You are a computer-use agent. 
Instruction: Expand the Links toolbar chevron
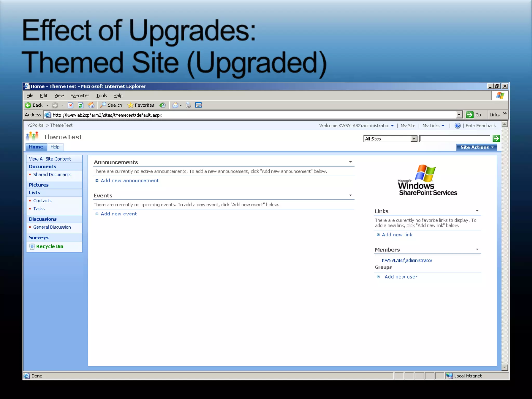pos(505,114)
